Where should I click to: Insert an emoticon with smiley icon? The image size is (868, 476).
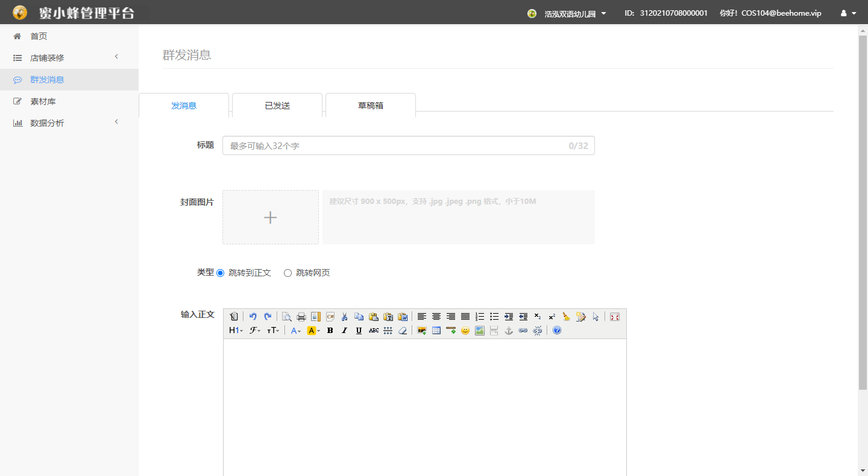click(x=465, y=331)
